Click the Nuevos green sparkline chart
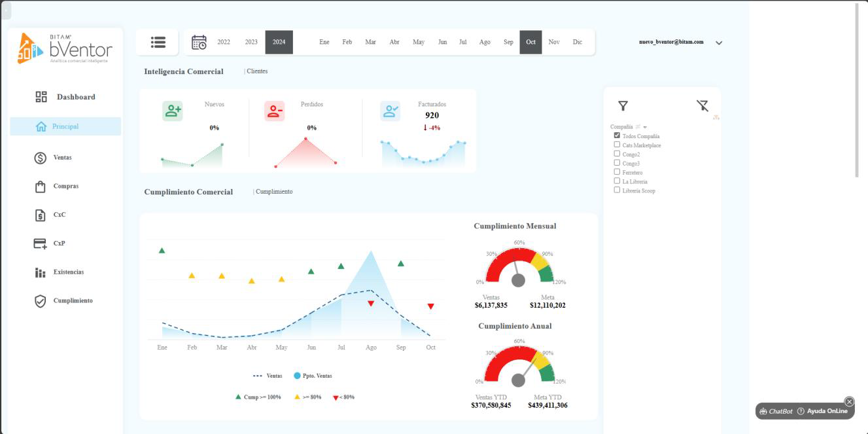The image size is (868, 434). tap(192, 155)
